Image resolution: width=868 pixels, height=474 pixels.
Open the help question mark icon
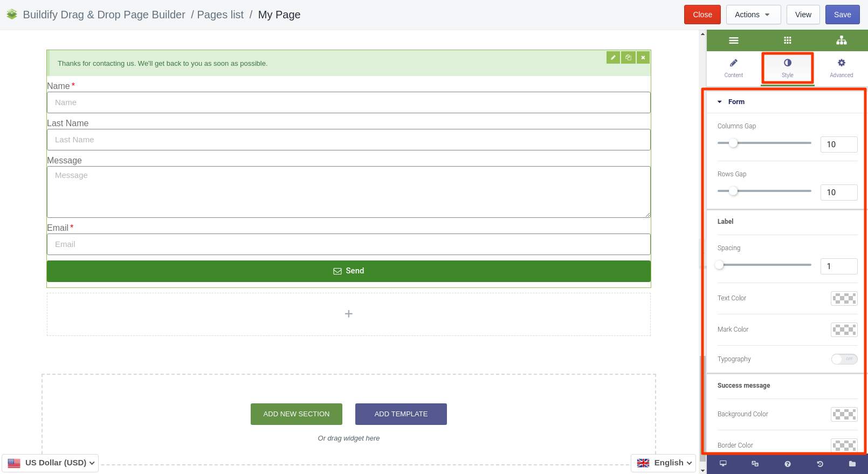pos(788,464)
